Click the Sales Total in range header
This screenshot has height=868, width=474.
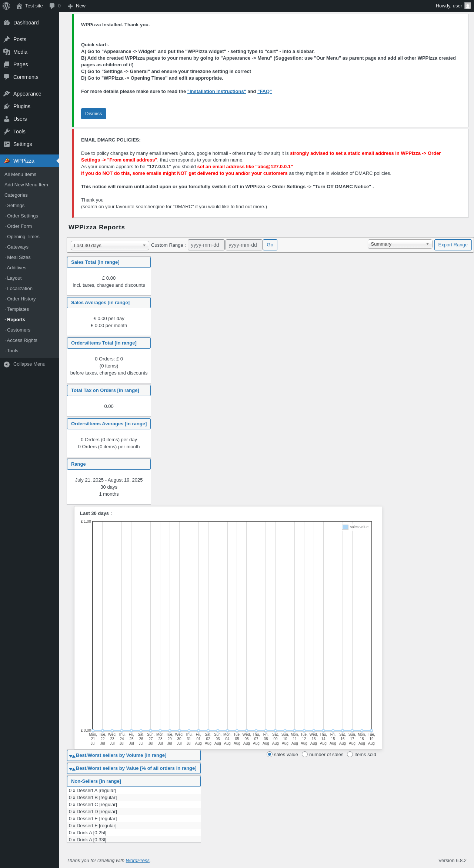(109, 262)
